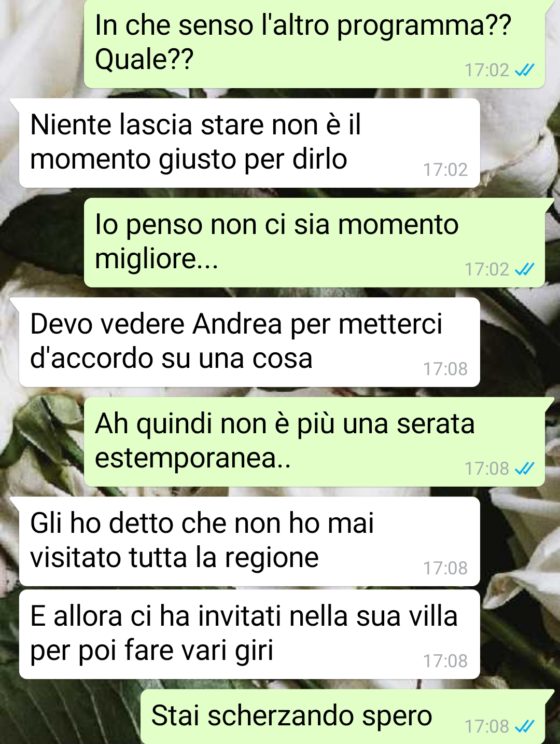Screen dimensions: 560x744
Task: Tap the 'E allora ci ha invitati' message bubble
Action: click(249, 634)
